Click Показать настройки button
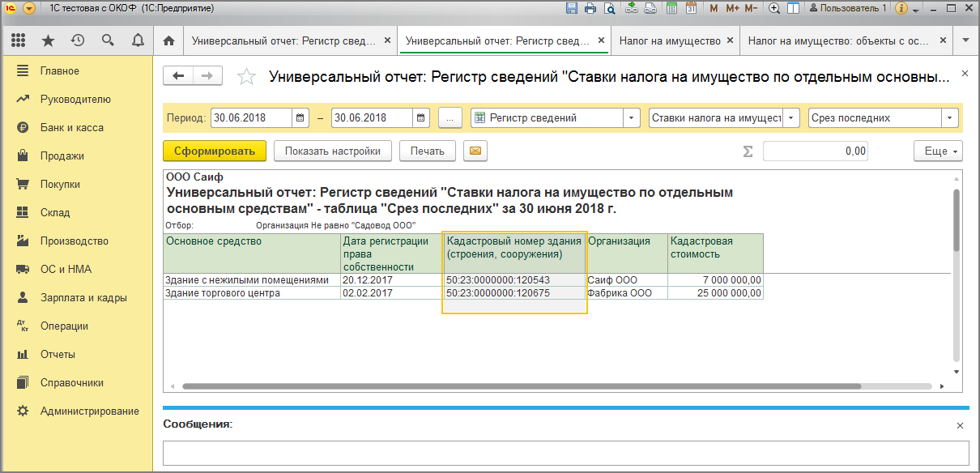 pyautogui.click(x=333, y=151)
